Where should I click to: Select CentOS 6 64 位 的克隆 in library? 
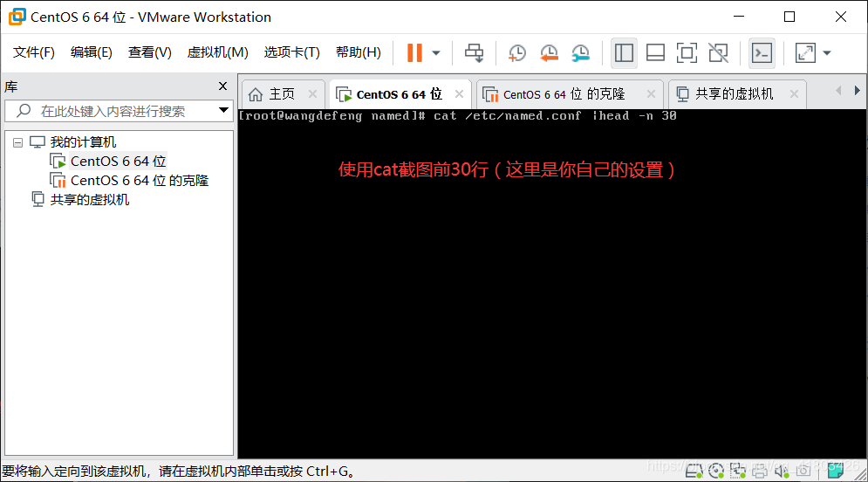tap(139, 181)
